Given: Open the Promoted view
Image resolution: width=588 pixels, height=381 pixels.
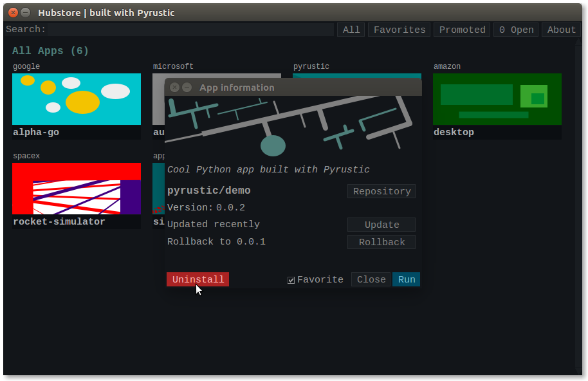Looking at the screenshot, I should click(x=462, y=30).
